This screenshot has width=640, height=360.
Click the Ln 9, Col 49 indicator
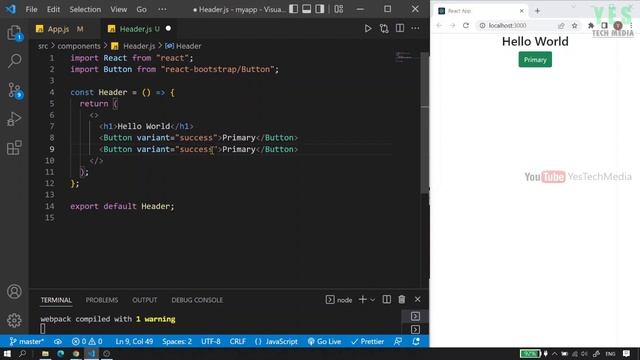pos(134,342)
